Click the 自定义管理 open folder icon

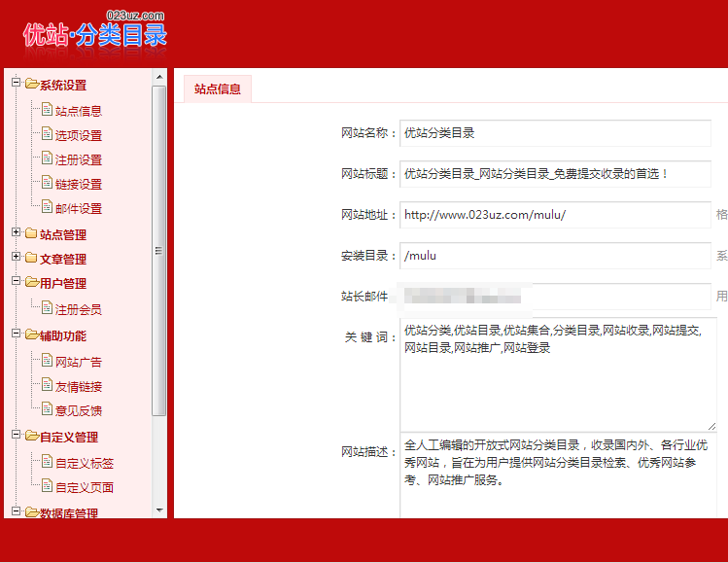pyautogui.click(x=31, y=436)
